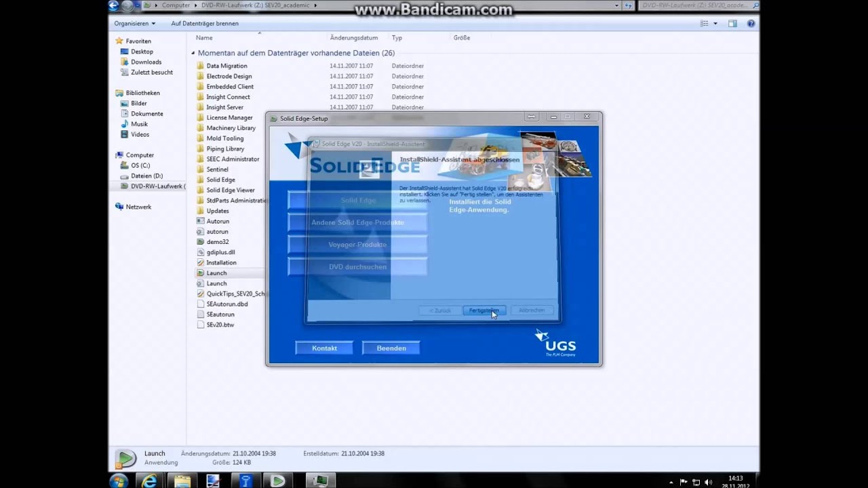Toggle the preview pane icon

pos(732,23)
